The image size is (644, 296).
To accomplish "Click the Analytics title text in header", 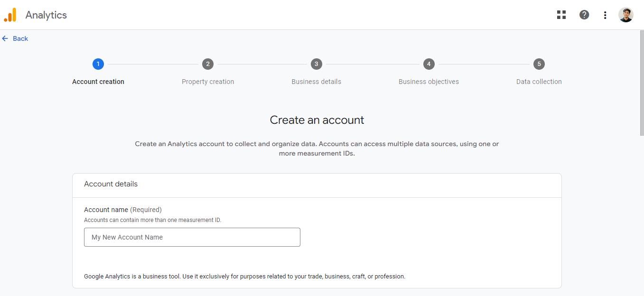I will pos(46,15).
